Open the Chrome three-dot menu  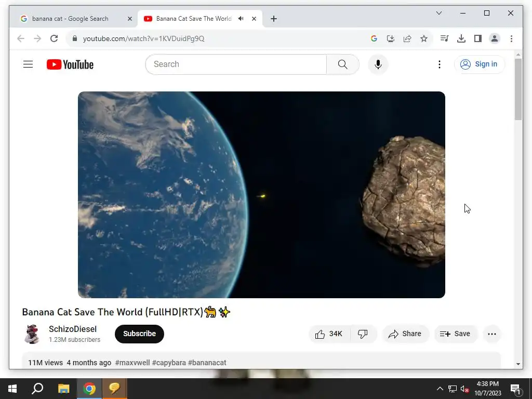511,38
